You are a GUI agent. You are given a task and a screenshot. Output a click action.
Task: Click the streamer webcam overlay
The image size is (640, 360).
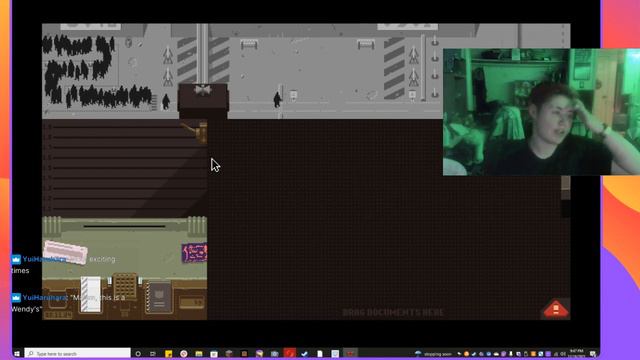(x=541, y=112)
